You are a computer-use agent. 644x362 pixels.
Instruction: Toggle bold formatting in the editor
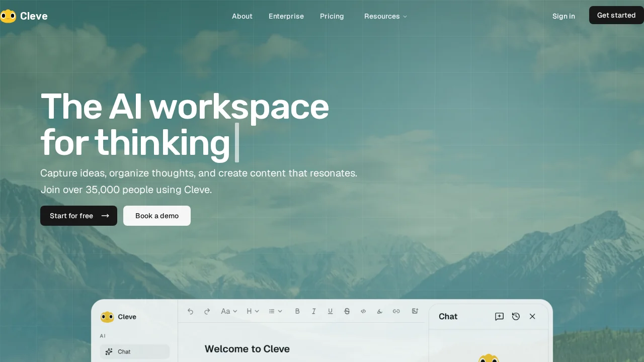click(297, 311)
